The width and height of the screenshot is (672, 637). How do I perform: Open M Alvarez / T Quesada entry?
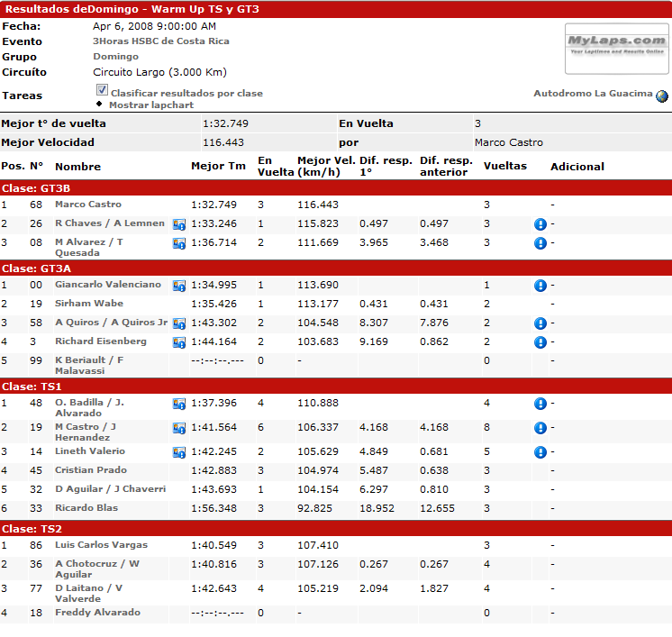point(89,248)
